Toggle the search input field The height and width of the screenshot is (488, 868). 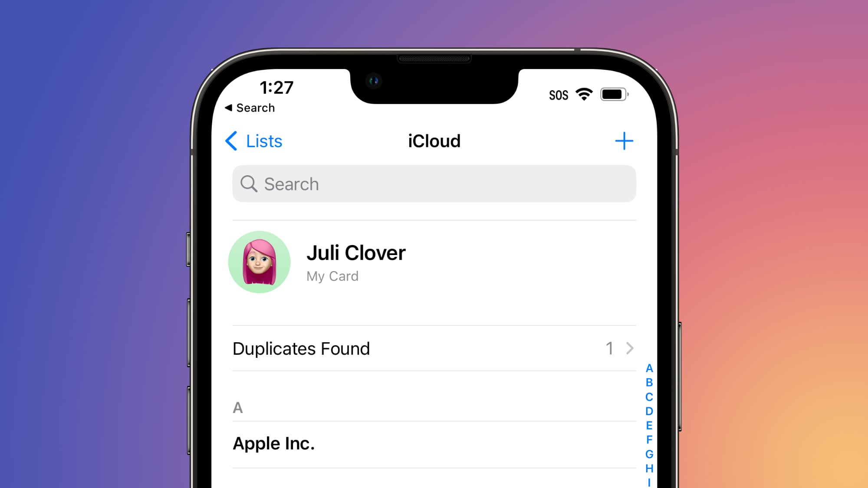pos(434,183)
